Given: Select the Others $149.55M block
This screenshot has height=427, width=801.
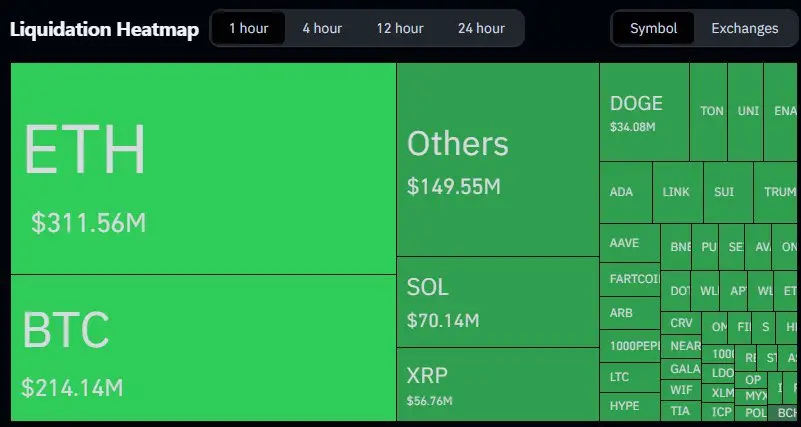Looking at the screenshot, I should [497, 160].
